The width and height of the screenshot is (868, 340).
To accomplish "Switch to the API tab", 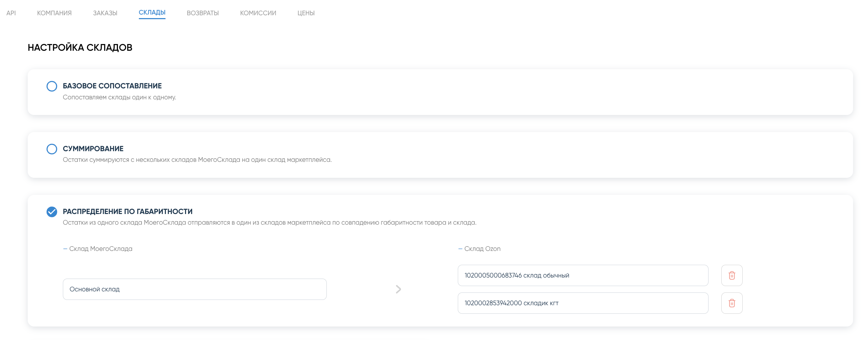I will point(11,13).
